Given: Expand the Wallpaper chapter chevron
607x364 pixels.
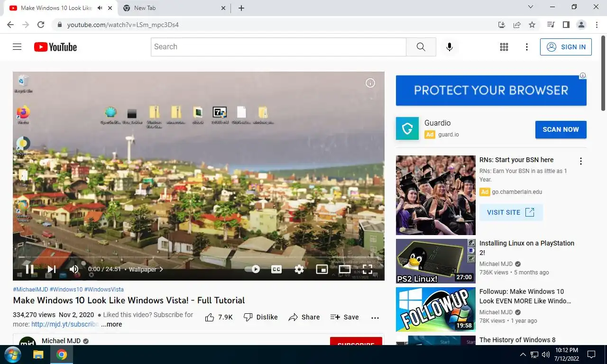Looking at the screenshot, I should pyautogui.click(x=161, y=269).
